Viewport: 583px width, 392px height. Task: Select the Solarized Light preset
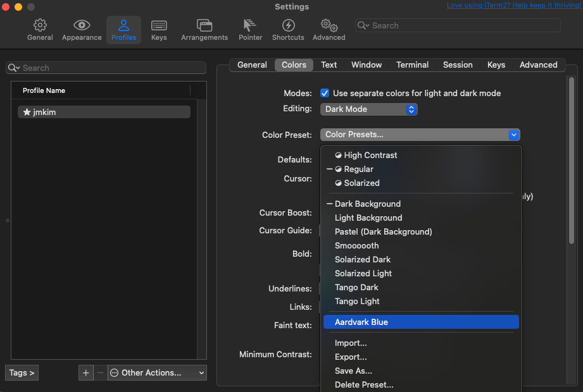pos(421,273)
